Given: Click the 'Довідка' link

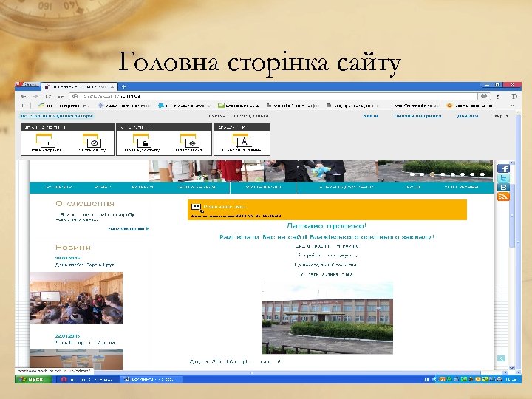Looking at the screenshot, I should (468, 116).
